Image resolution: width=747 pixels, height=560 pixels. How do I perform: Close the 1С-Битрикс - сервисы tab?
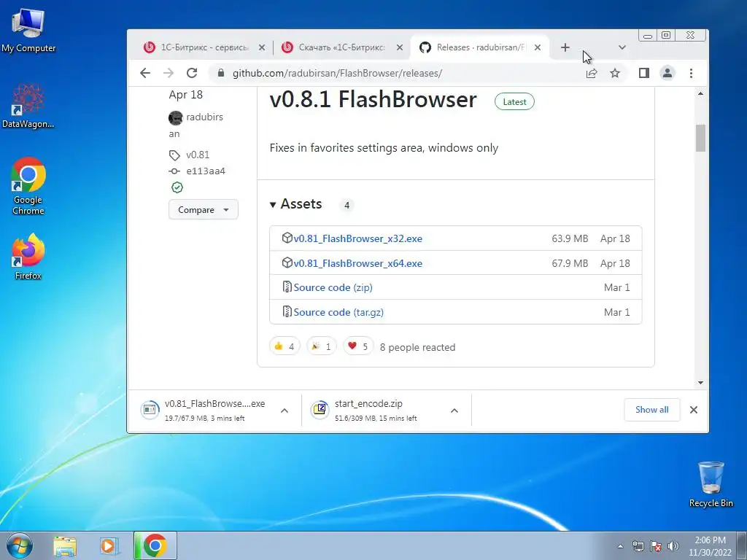pyautogui.click(x=262, y=47)
